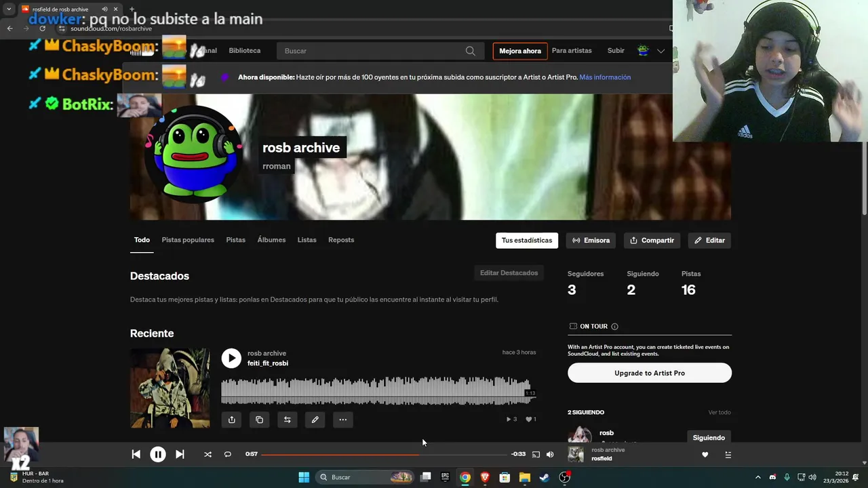Image resolution: width=868 pixels, height=488 pixels.
Task: Play the feiti_fit_rosbi track
Action: [231, 359]
